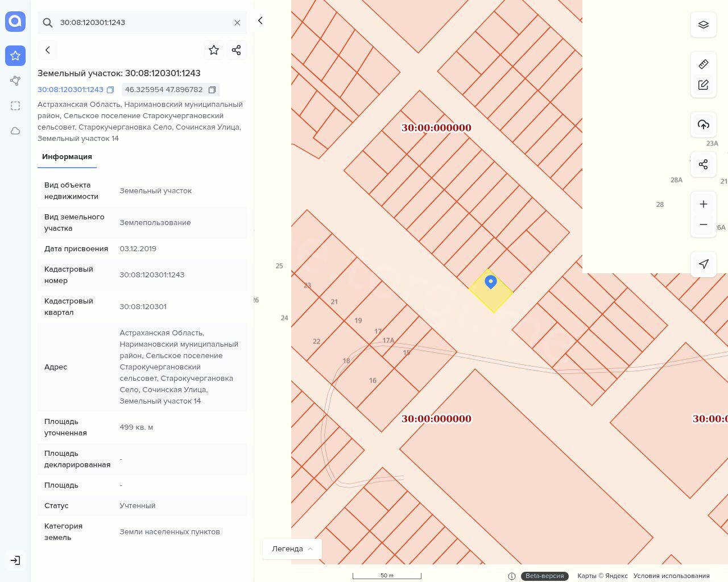Click the search field with cadastral number
Viewport: 728px width, 582px height.
[142, 23]
